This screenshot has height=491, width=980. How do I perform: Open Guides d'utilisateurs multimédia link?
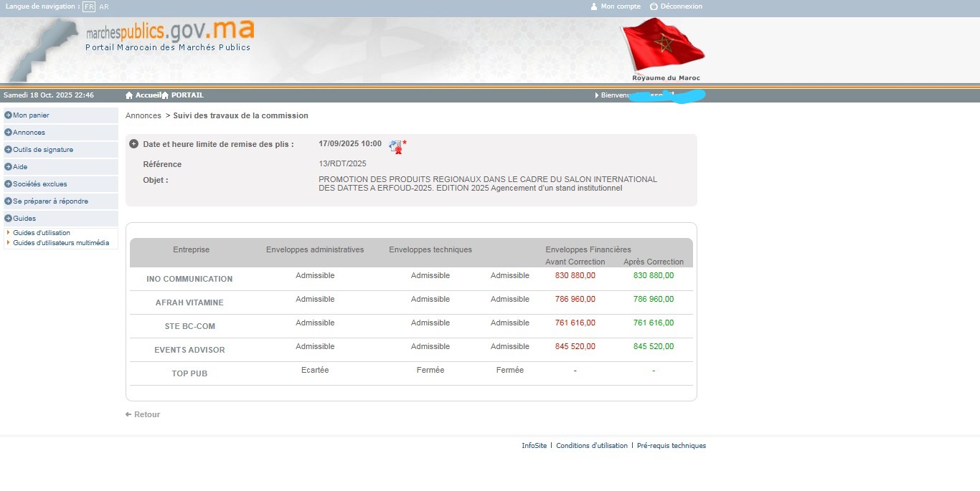click(x=61, y=243)
